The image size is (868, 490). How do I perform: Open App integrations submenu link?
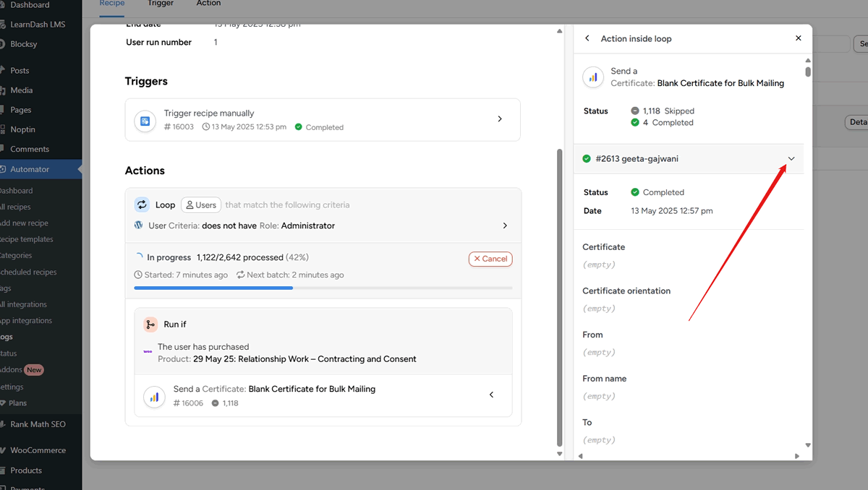click(x=25, y=321)
